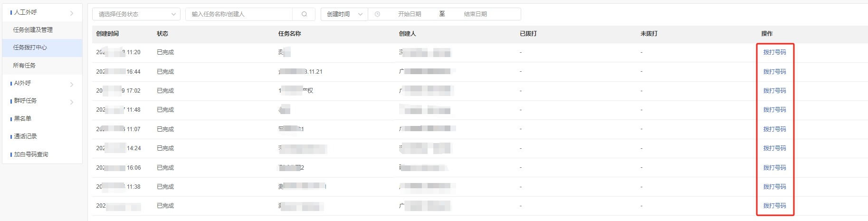Click the 开始日期 date field

click(410, 14)
